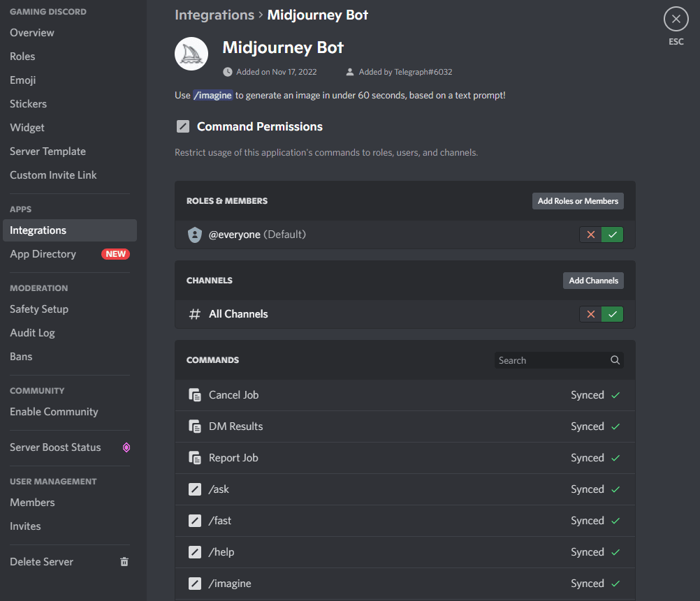Click the All Channels label
This screenshot has height=601, width=700.
point(238,314)
